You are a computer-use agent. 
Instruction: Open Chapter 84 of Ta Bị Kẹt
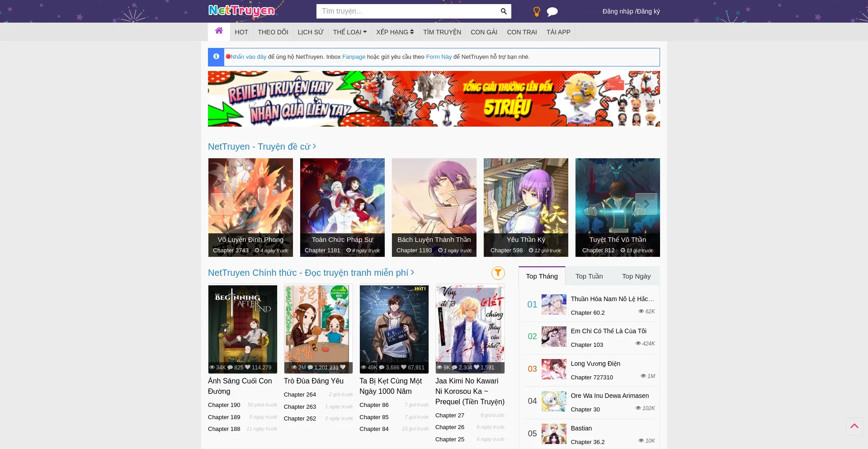coord(374,429)
